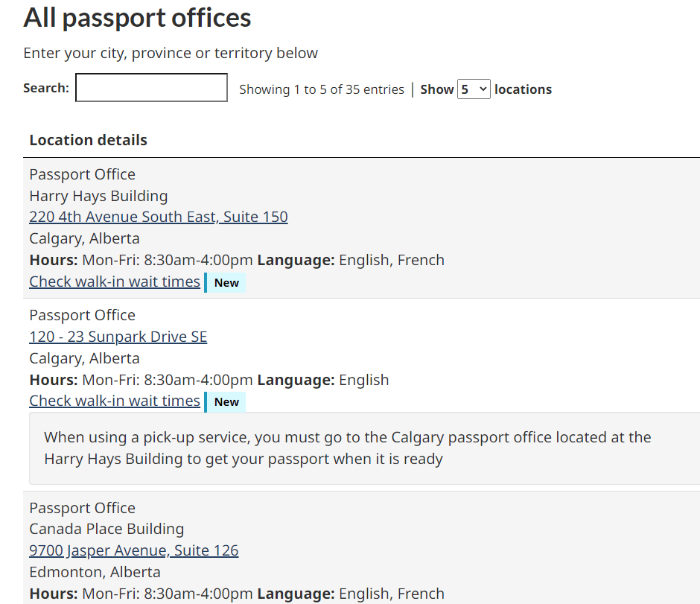Check walk-in wait times for Harry Hays office

tap(115, 282)
